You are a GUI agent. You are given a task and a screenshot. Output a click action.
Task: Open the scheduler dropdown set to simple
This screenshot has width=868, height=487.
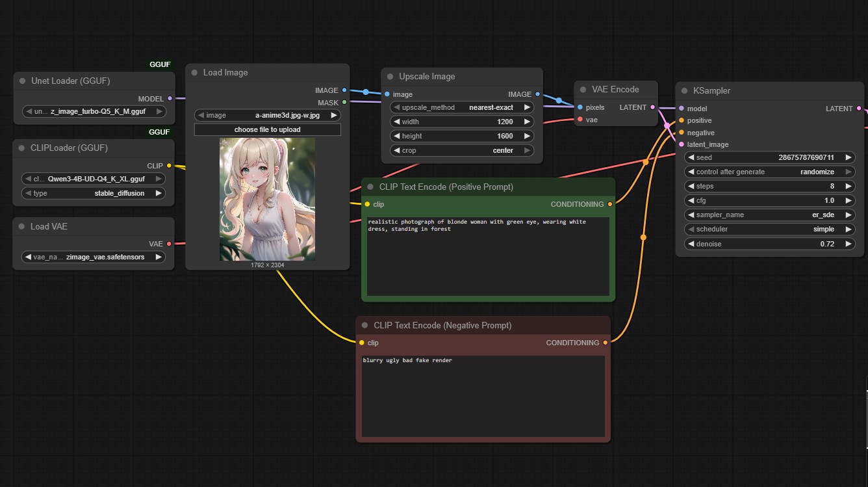coord(770,230)
